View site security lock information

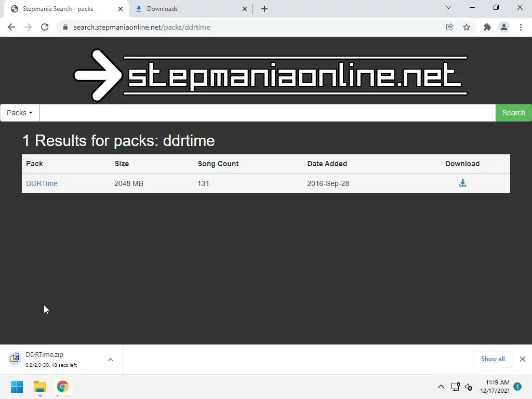(65, 27)
